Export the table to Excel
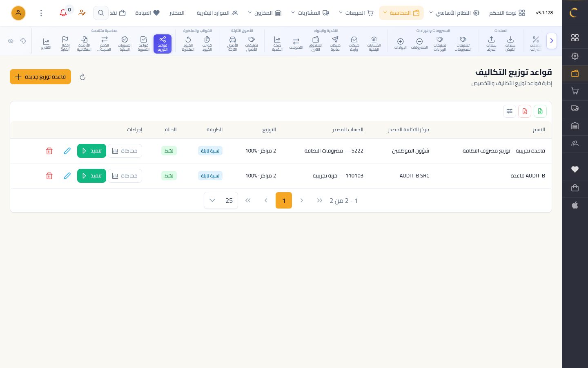588x368 pixels. tap(540, 111)
